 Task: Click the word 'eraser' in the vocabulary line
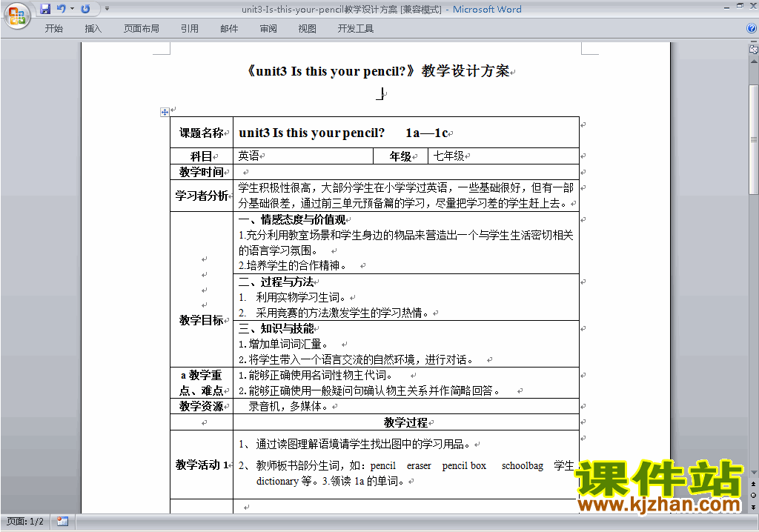419,465
